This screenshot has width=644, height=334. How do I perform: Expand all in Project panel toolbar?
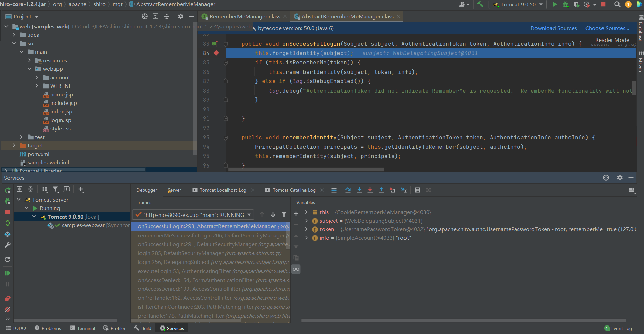click(x=155, y=16)
